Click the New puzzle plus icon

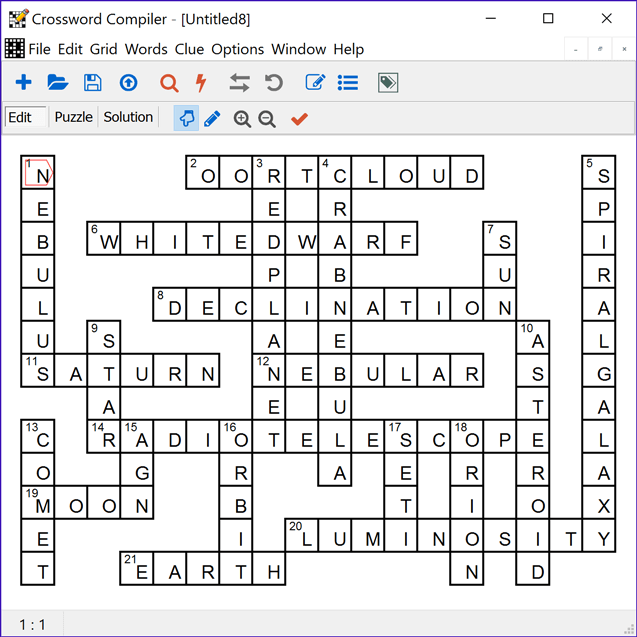[24, 83]
